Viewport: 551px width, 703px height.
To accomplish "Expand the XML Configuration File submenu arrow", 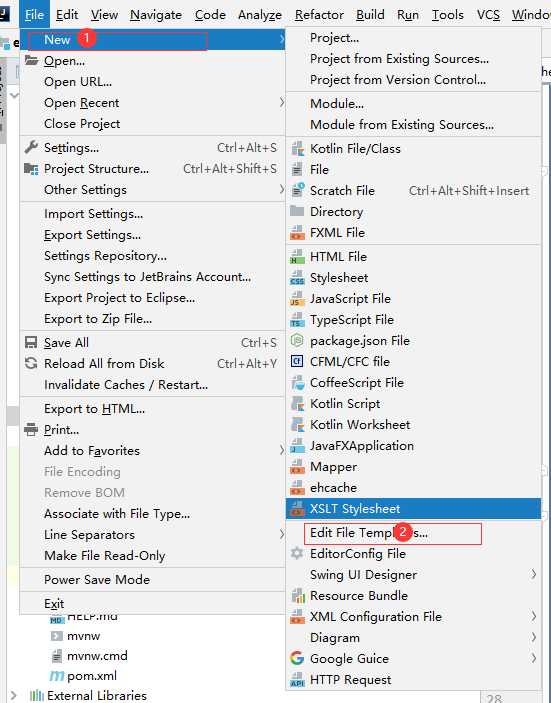I will 534,616.
